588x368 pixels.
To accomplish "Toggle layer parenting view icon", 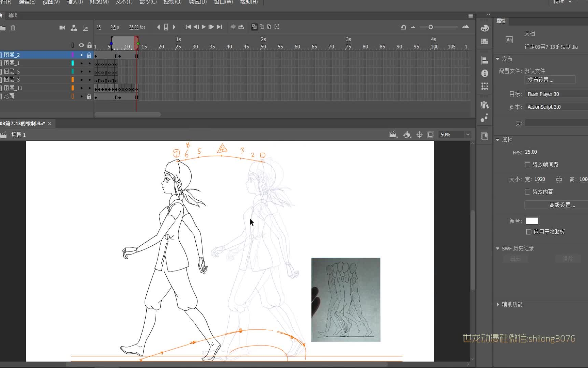I will pos(73,28).
